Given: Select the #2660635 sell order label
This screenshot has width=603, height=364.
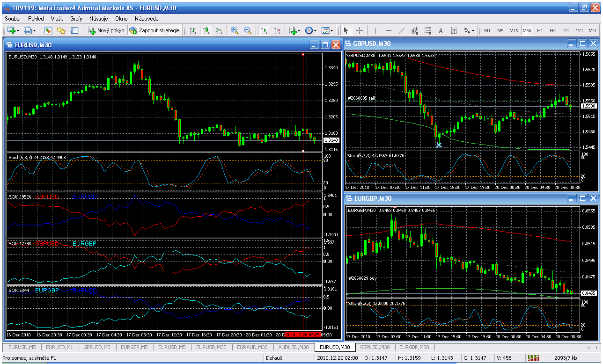Looking at the screenshot, I should pos(361,98).
